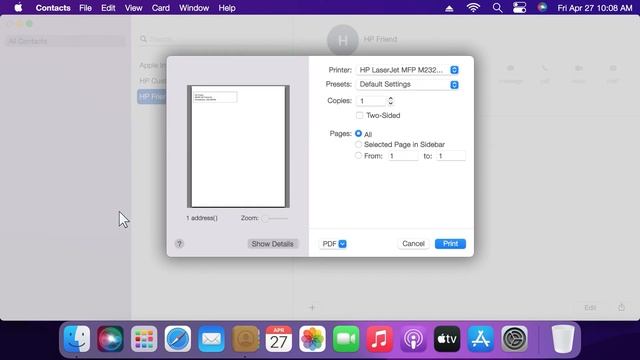Open Contacts from the Dock
Screen dimensions: 640x360
(245, 339)
